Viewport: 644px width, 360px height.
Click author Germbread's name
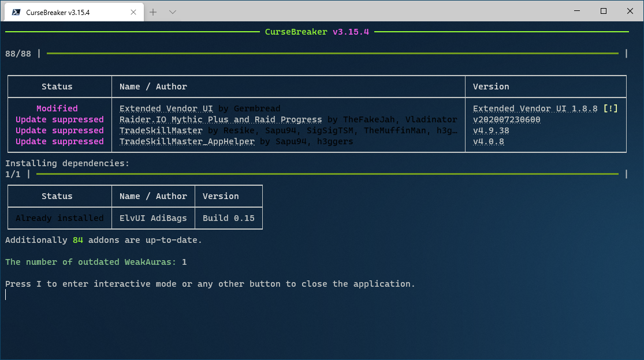(x=256, y=108)
